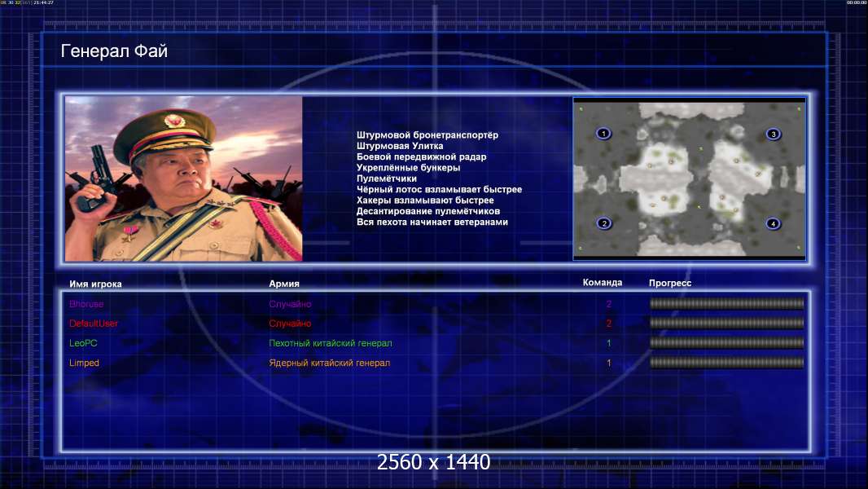868x489 pixels.
Task: Click the battlefield minimap preview
Action: click(x=689, y=178)
